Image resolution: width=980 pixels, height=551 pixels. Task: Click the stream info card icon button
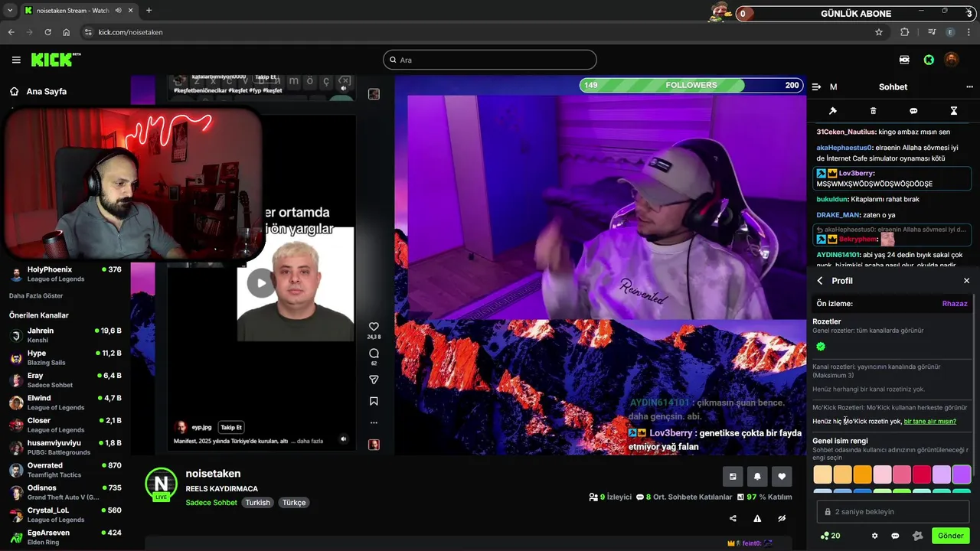[x=733, y=476]
